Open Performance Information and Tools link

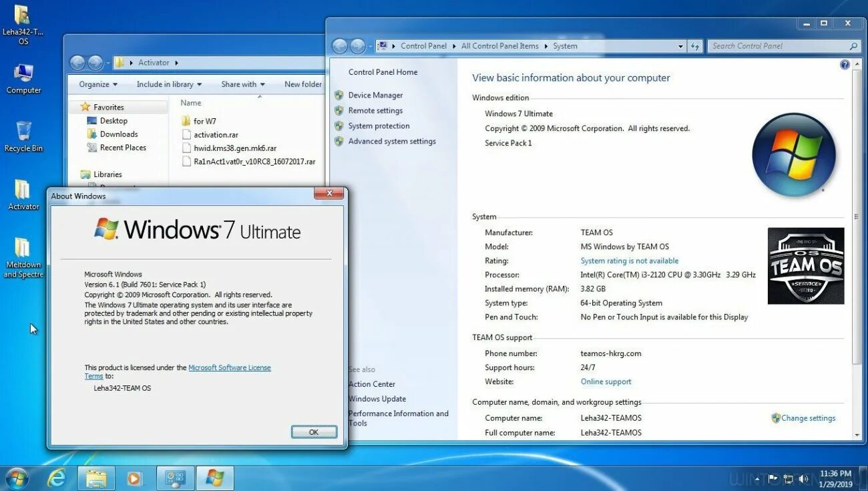(398, 418)
